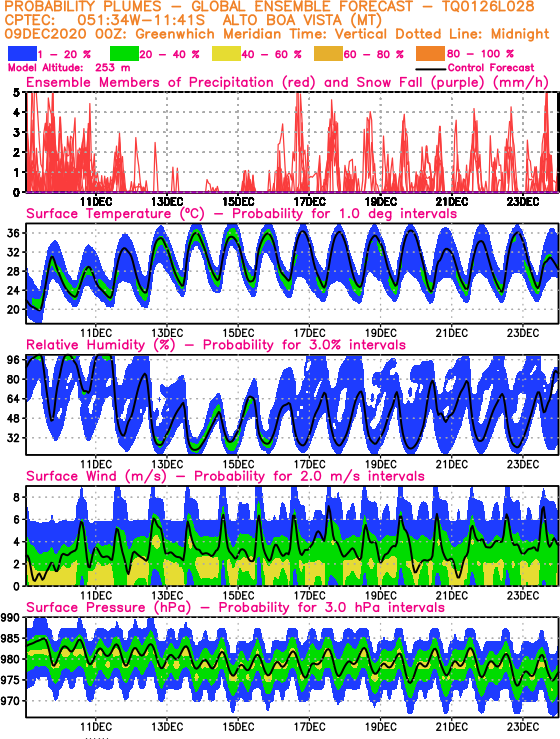This screenshot has width=560, height=739.
Task: Click the 23DEC label under pressure chart
Action: pos(523,726)
